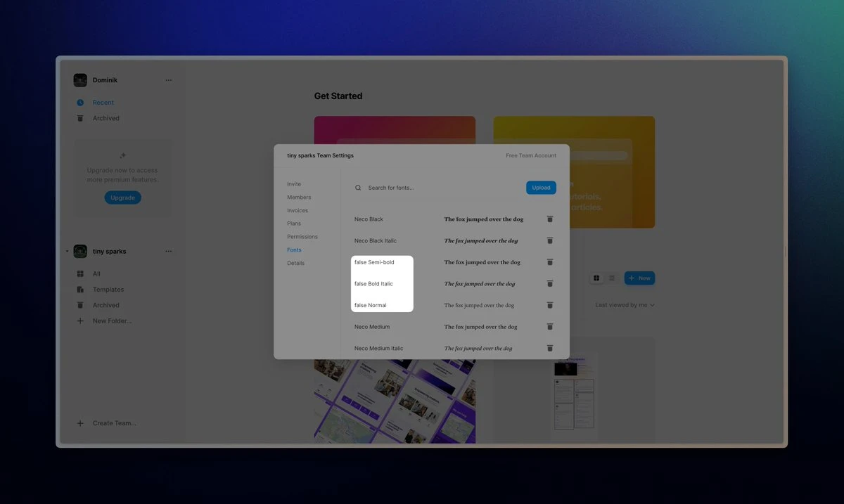Image resolution: width=844 pixels, height=504 pixels.
Task: Delete the Neco Medium font
Action: click(x=550, y=327)
